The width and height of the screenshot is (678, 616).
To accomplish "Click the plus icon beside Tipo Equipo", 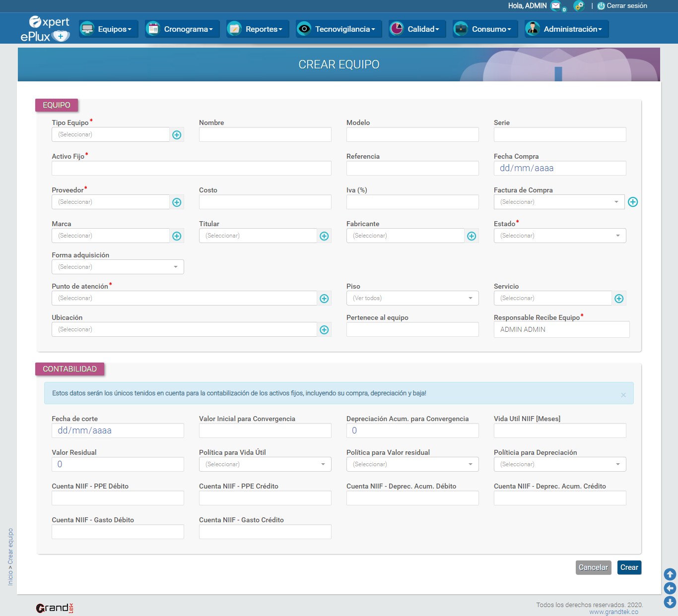I will coord(177,135).
